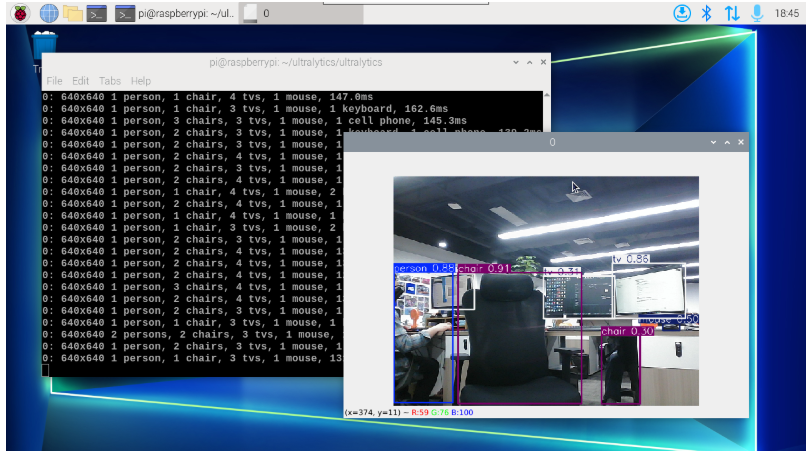
Task: Open the terminal Edit menu
Action: click(x=80, y=81)
